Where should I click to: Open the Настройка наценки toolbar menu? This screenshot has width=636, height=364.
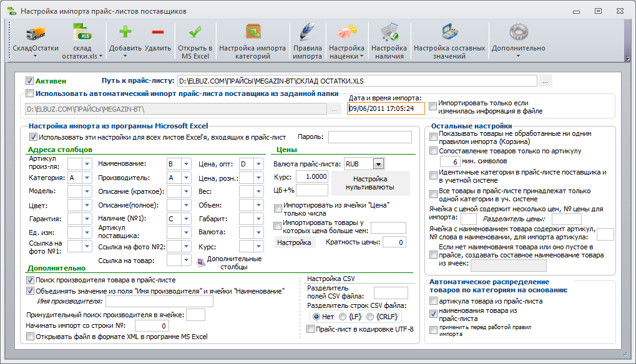tap(346, 41)
